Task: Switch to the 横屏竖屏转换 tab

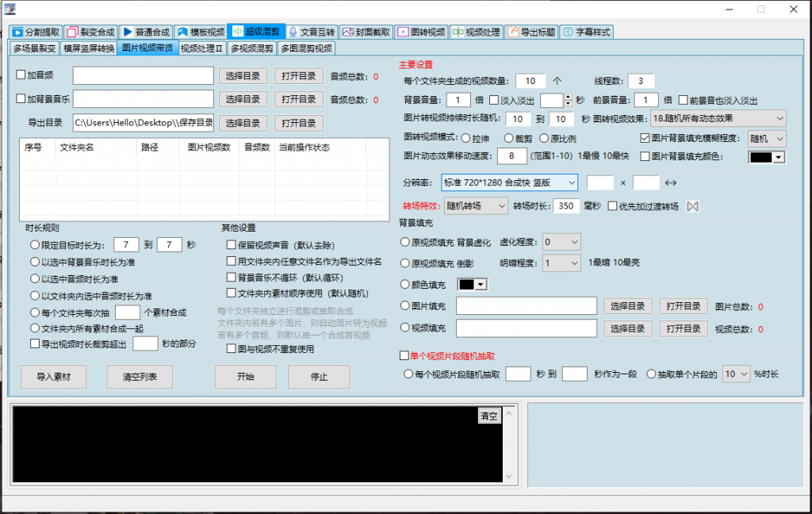Action: (90, 48)
